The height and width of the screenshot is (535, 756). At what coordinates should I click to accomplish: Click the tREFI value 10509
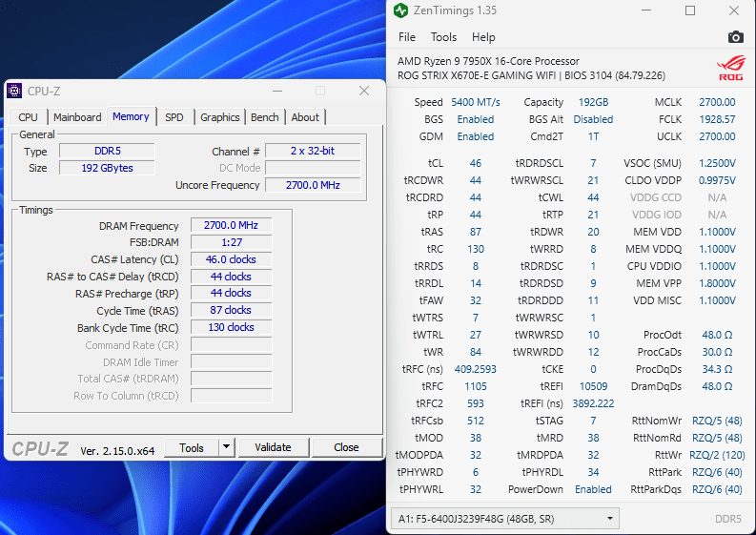click(593, 386)
